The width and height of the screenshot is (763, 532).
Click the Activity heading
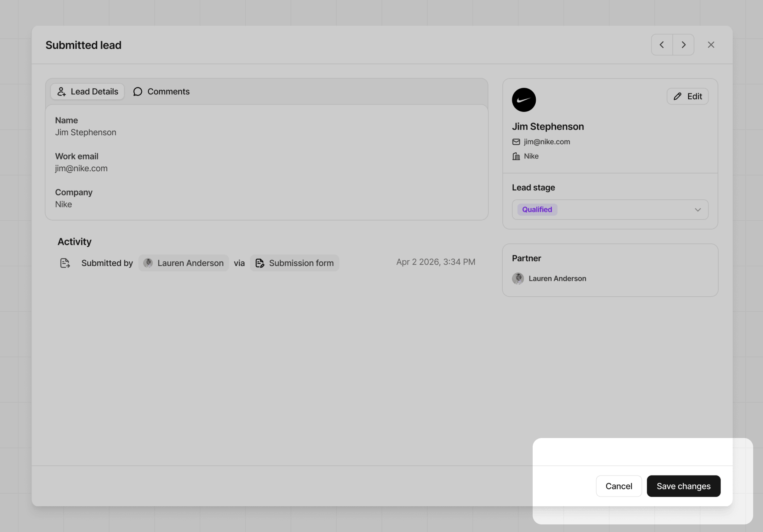75,242
